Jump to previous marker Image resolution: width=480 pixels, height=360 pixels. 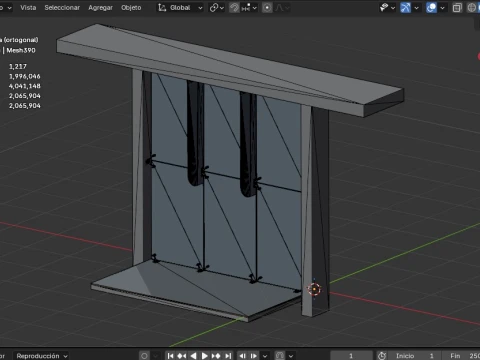click(x=242, y=356)
